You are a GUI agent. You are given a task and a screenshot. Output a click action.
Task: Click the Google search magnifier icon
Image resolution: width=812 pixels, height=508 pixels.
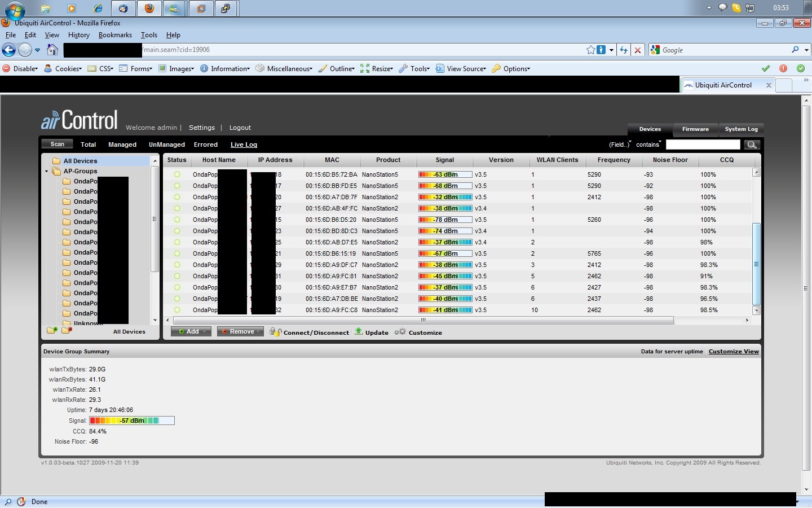click(x=796, y=50)
